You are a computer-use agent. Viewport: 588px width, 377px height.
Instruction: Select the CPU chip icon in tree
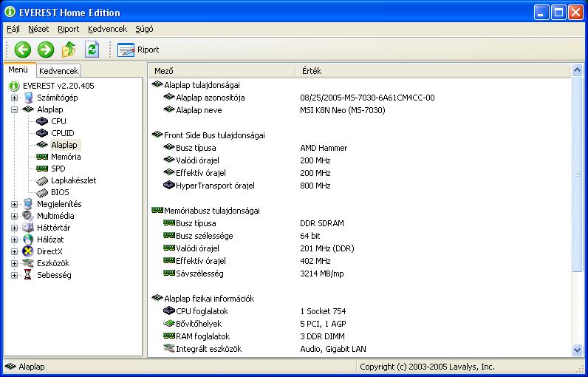(42, 121)
